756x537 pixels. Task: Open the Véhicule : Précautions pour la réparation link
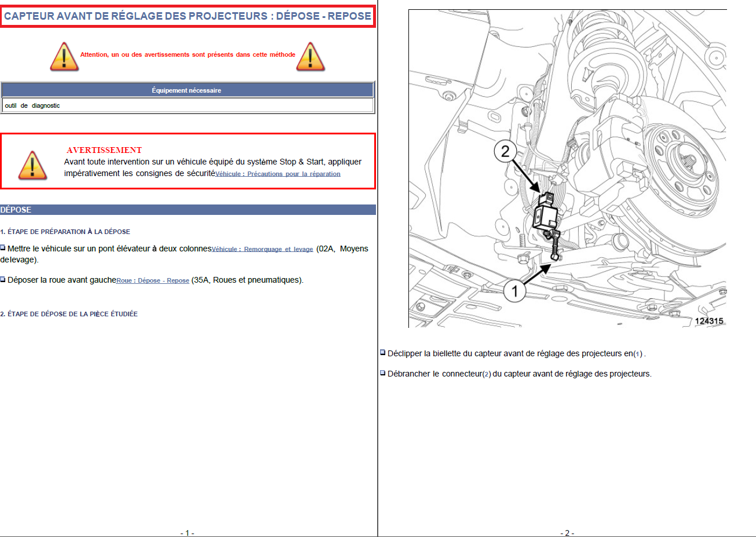[x=278, y=174]
